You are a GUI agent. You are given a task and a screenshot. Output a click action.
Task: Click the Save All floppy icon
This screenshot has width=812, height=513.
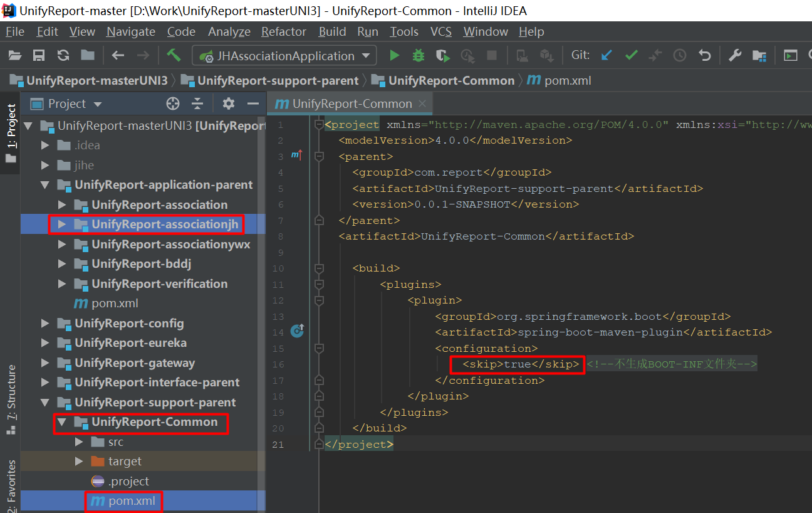(x=39, y=56)
